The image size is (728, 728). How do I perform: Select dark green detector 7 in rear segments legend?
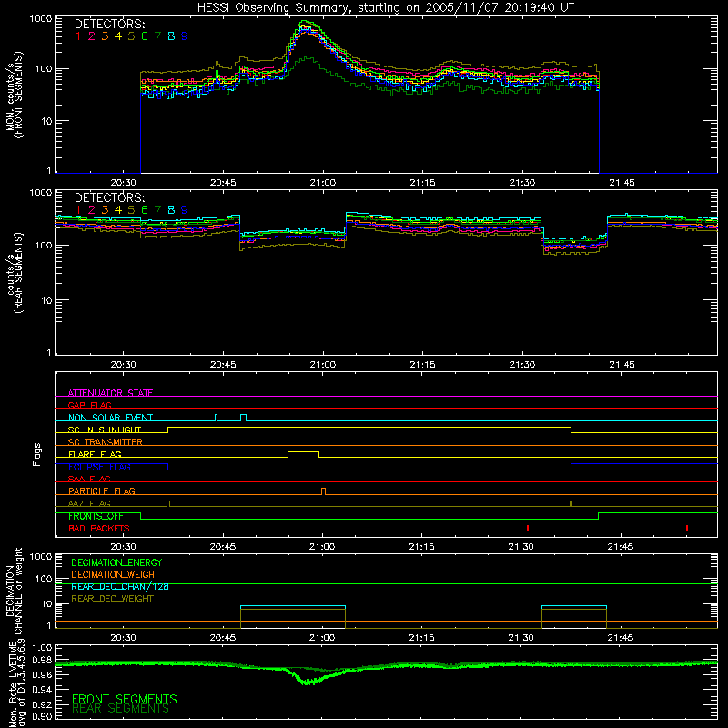(157, 210)
